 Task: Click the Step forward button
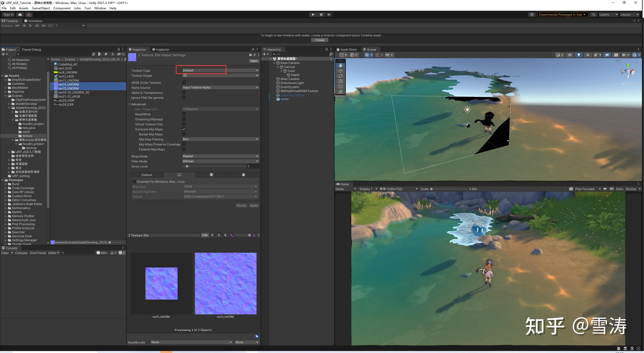tap(329, 15)
